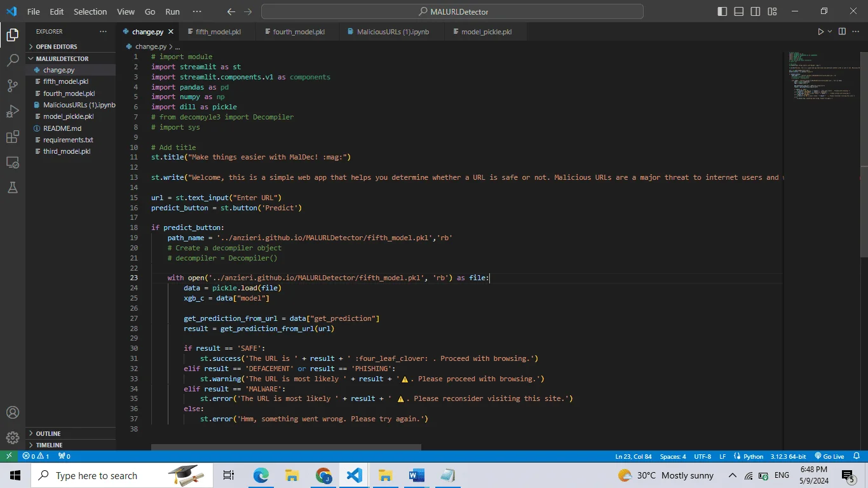Open the Go menu
The image size is (868, 488).
pos(150,11)
